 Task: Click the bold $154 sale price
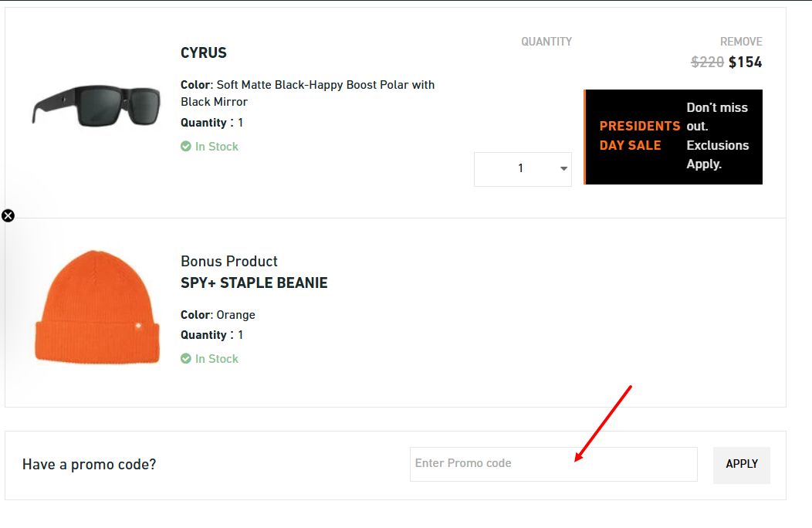(746, 62)
